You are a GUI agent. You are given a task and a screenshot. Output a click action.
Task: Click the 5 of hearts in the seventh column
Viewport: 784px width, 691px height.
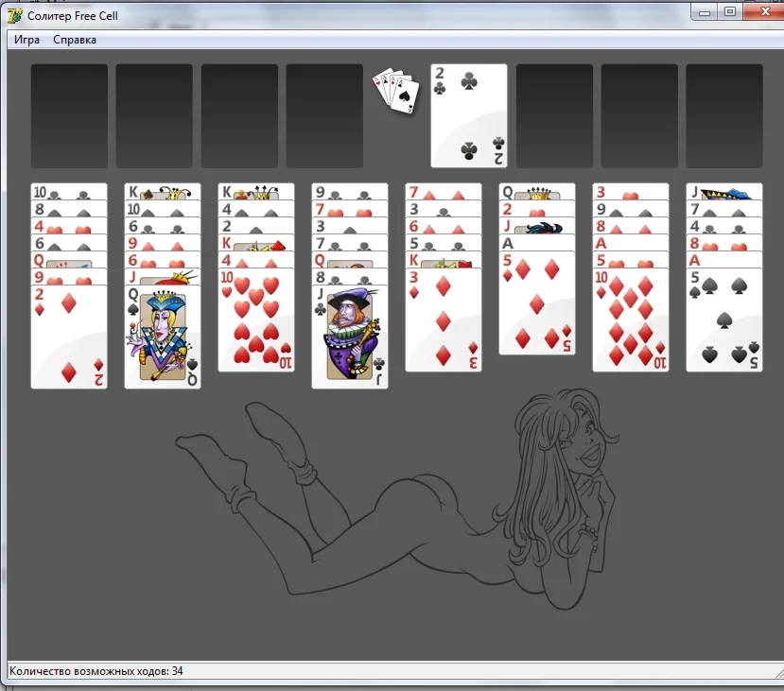(631, 260)
